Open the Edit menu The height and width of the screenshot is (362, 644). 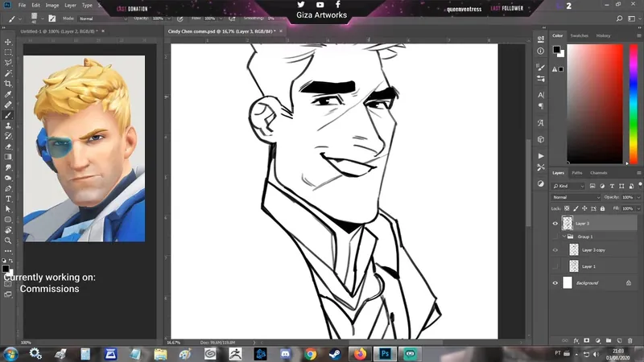pos(35,6)
